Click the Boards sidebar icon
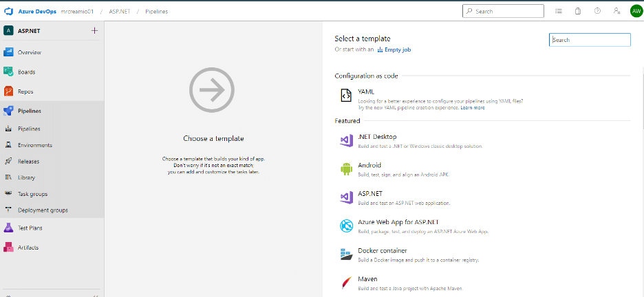This screenshot has width=644, height=297. pyautogui.click(x=9, y=71)
